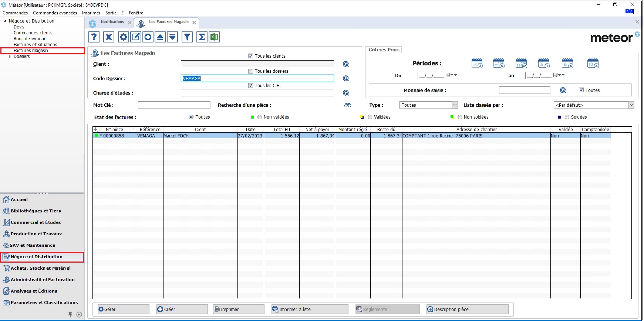The height and width of the screenshot is (321, 644).
Task: Collapse sidebar with the double-chevron icon
Action: (x=79, y=315)
